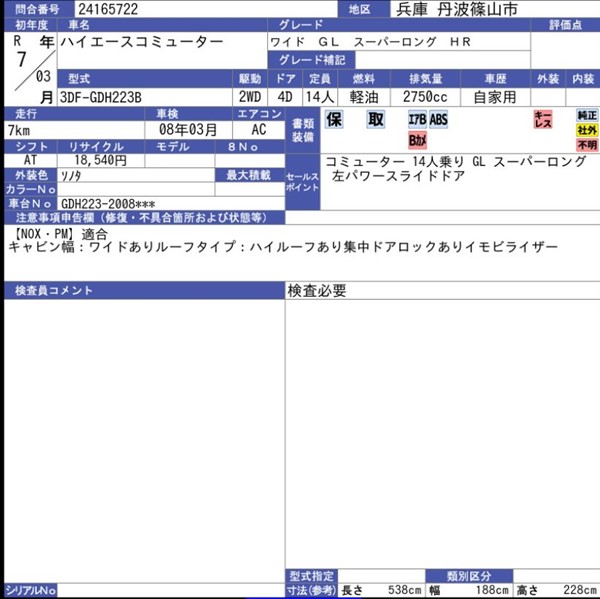
Task: Click the 評価点 header
Action: [x=565, y=25]
